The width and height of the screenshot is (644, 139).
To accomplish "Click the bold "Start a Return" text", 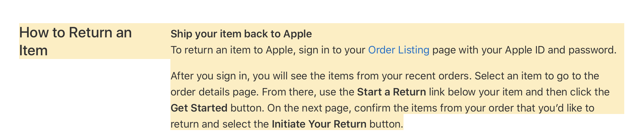I will click(391, 92).
